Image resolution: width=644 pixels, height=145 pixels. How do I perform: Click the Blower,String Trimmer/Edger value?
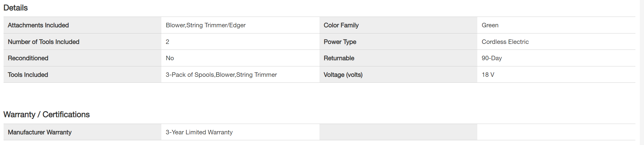206,25
